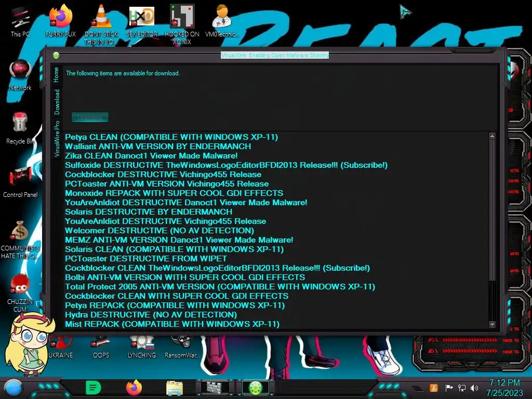The height and width of the screenshot is (399, 532).
Task: Open the brick wall taskbar app
Action: (215, 388)
